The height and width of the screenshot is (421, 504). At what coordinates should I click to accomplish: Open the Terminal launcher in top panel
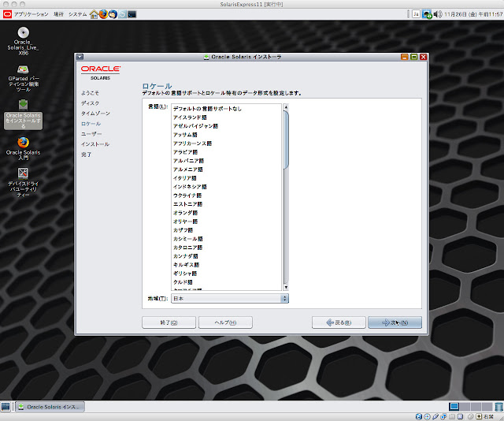click(x=132, y=14)
